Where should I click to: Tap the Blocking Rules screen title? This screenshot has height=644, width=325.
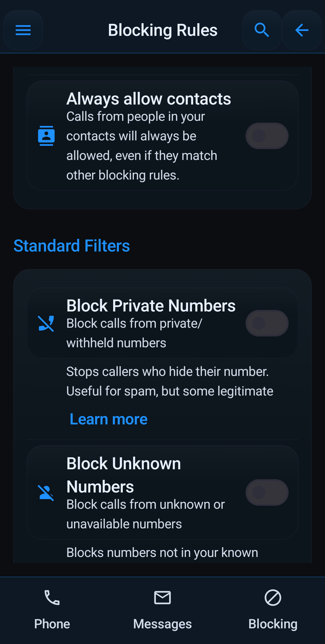click(x=162, y=30)
